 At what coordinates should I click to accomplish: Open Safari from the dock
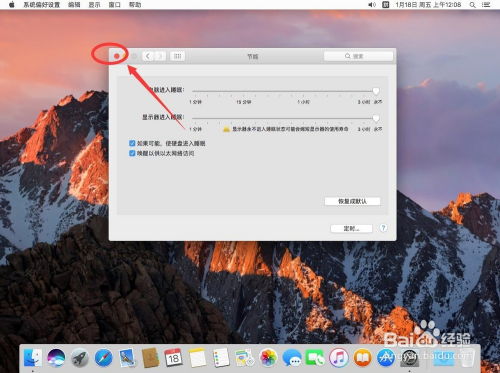(103, 358)
